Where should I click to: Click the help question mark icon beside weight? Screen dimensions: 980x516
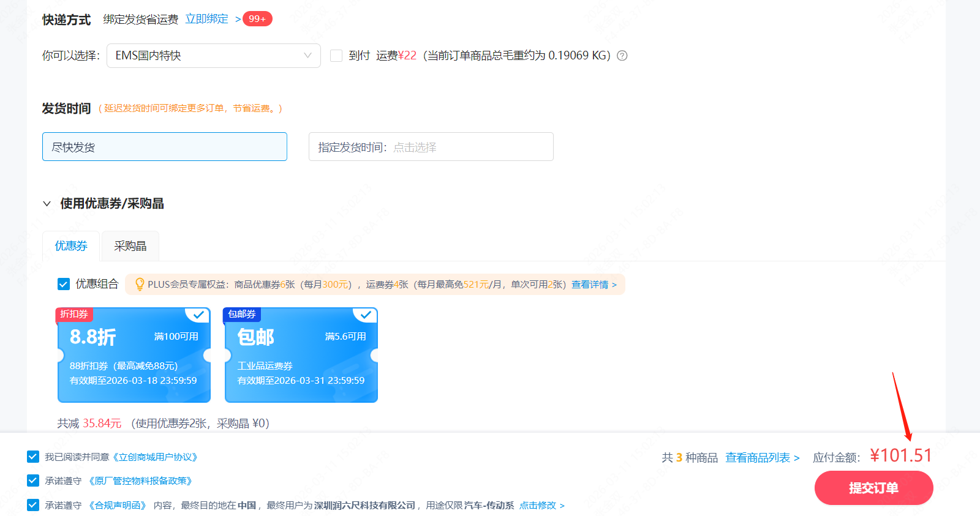pos(622,56)
